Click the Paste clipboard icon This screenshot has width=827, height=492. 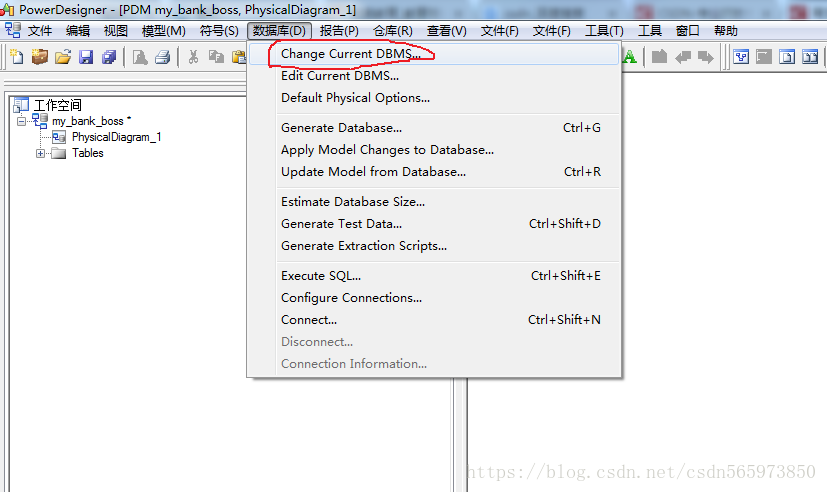pos(239,56)
